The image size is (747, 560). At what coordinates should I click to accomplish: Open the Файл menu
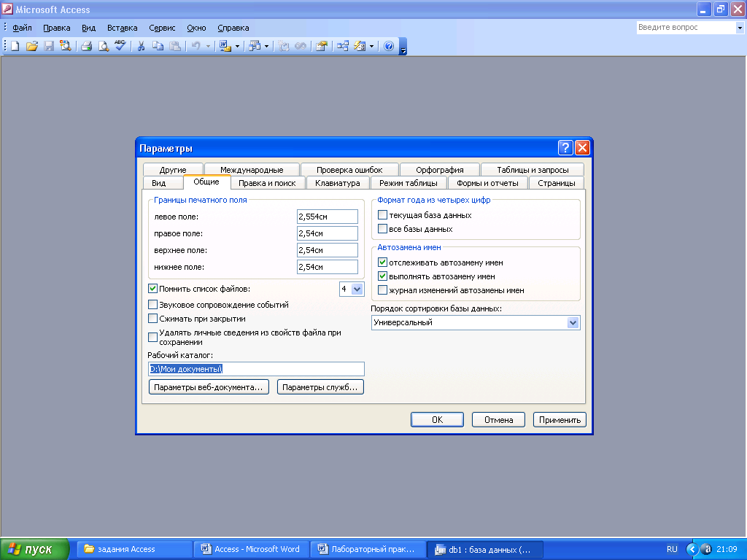(22, 28)
